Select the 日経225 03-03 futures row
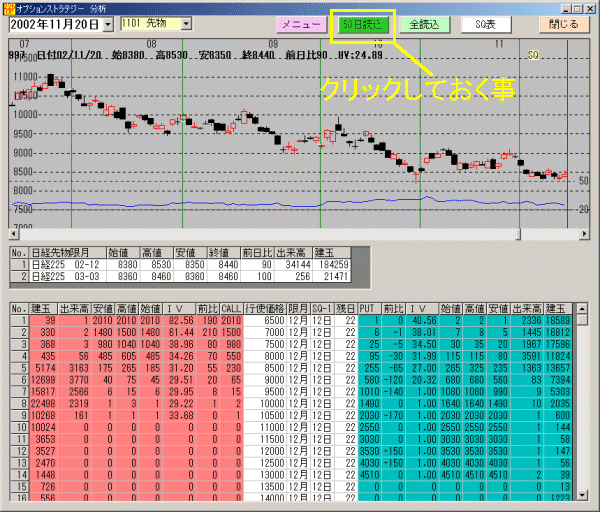This screenshot has height=512, width=600. pyautogui.click(x=180, y=276)
